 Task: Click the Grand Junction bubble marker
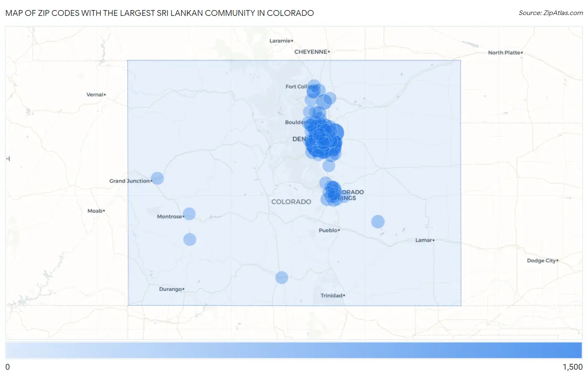[x=157, y=178]
